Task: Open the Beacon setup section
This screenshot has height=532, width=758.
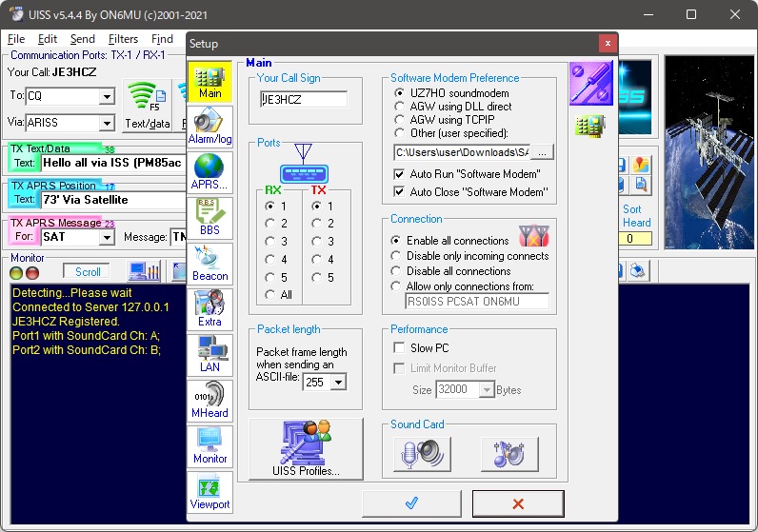Action: (209, 263)
